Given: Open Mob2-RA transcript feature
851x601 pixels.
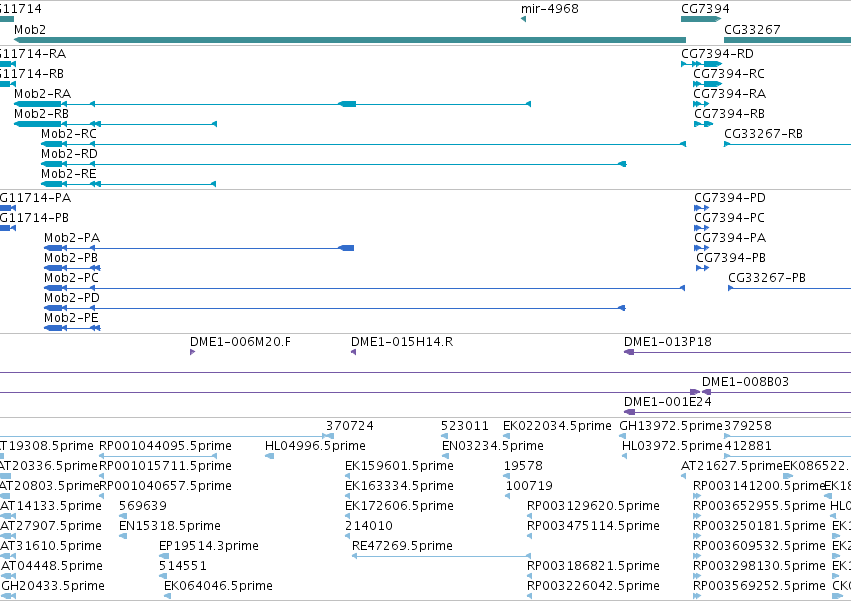Looking at the screenshot, I should (x=272, y=104).
